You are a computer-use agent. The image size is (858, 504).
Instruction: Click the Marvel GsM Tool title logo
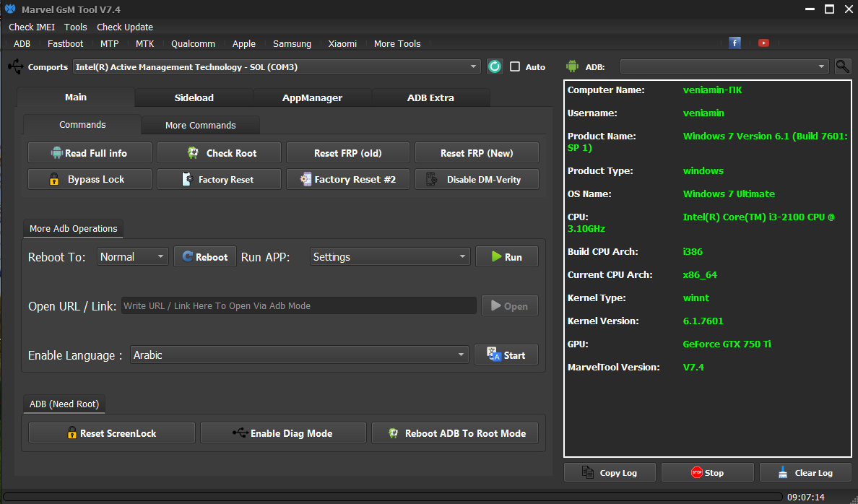click(x=10, y=9)
